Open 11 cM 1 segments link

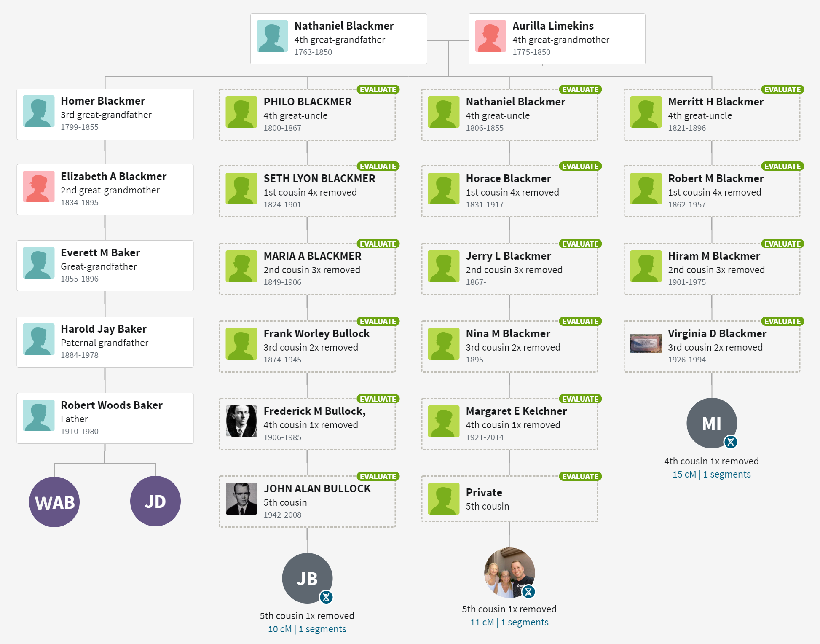509,622
